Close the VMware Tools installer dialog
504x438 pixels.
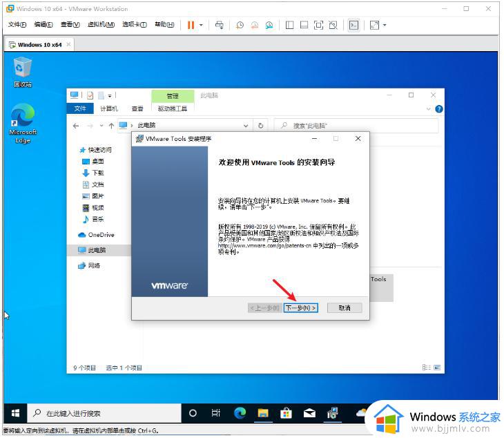tap(358, 139)
